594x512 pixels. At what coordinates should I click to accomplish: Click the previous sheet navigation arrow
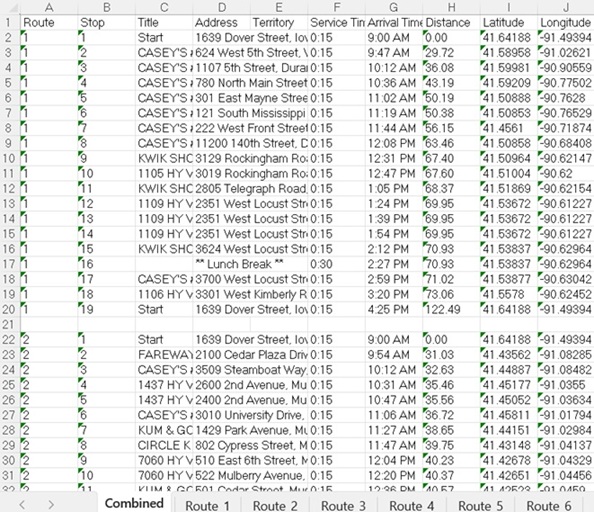22,504
